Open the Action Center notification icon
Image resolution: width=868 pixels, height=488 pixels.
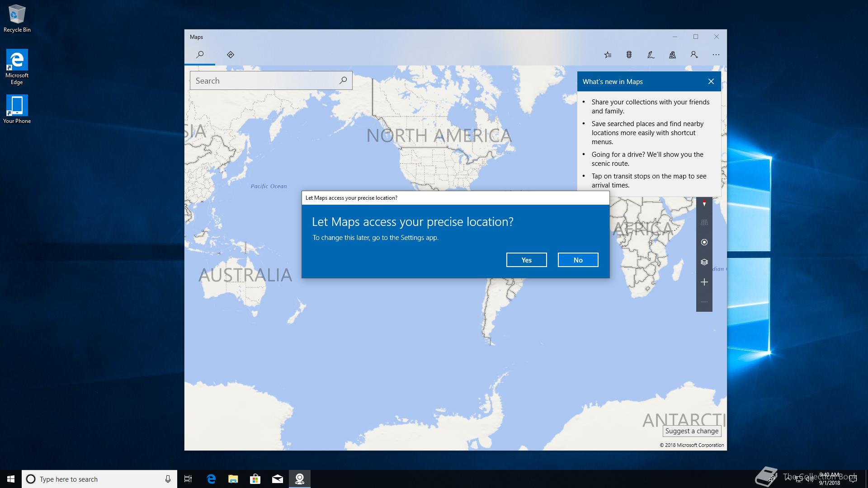[x=853, y=479]
